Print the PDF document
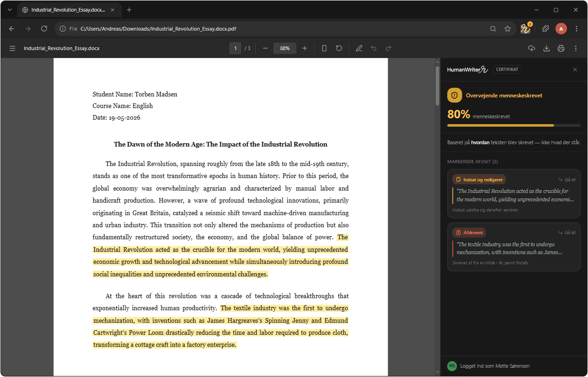 click(x=561, y=48)
